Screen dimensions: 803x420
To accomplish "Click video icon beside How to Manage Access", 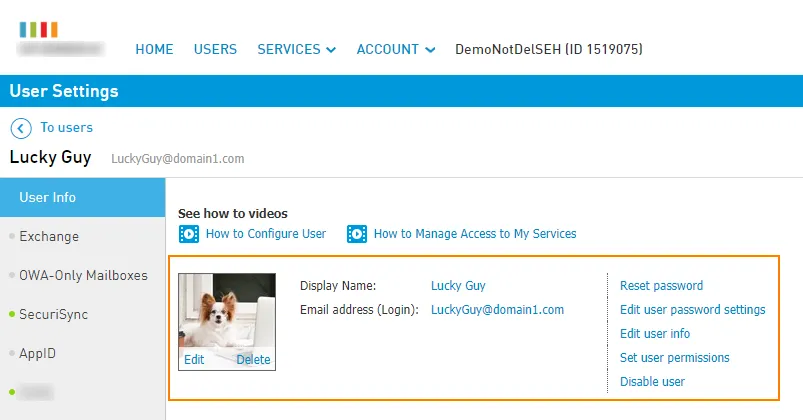I will (x=356, y=234).
